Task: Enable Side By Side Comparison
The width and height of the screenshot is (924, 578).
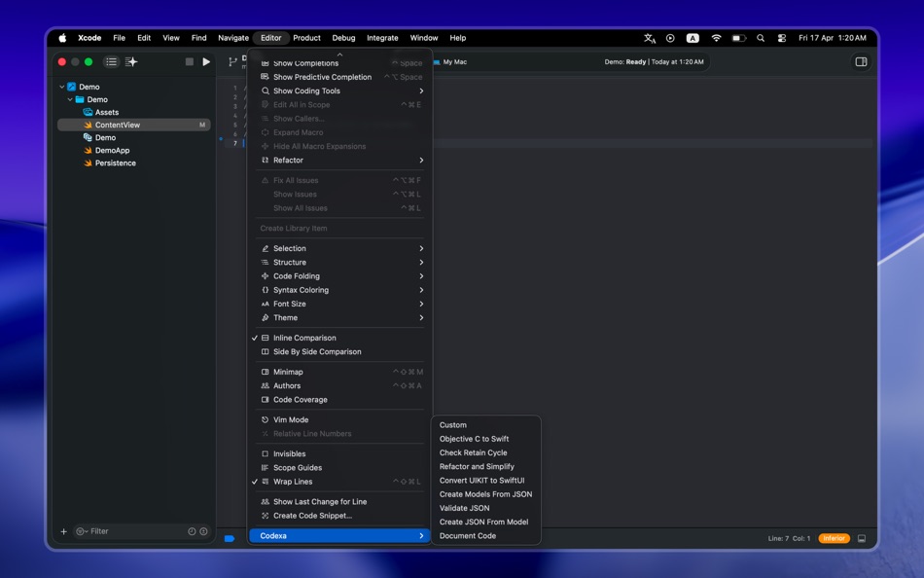Action: (340, 351)
